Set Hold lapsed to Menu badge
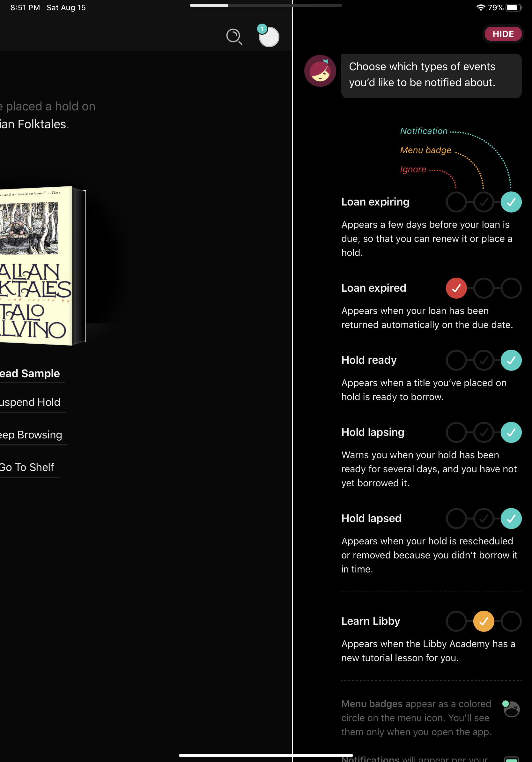 click(x=484, y=518)
